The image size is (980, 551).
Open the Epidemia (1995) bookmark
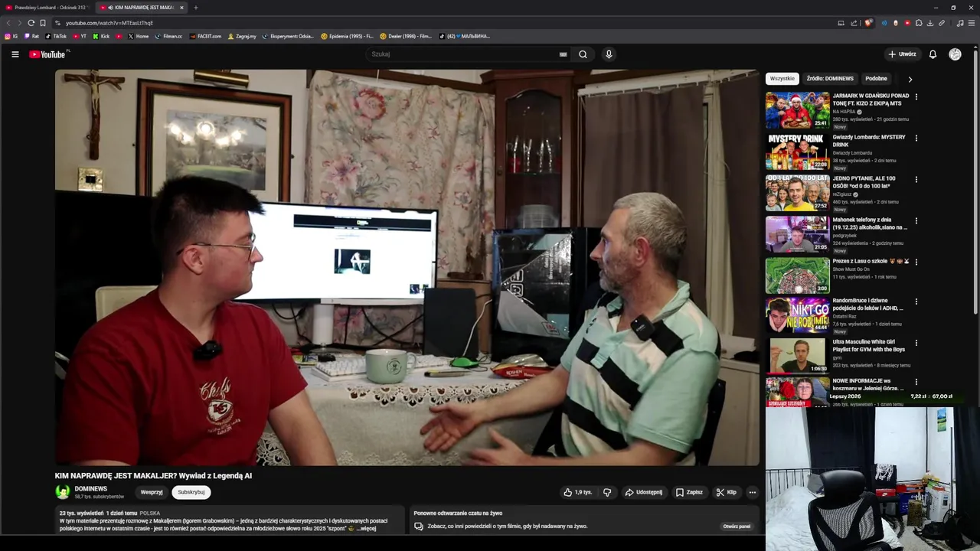click(347, 36)
